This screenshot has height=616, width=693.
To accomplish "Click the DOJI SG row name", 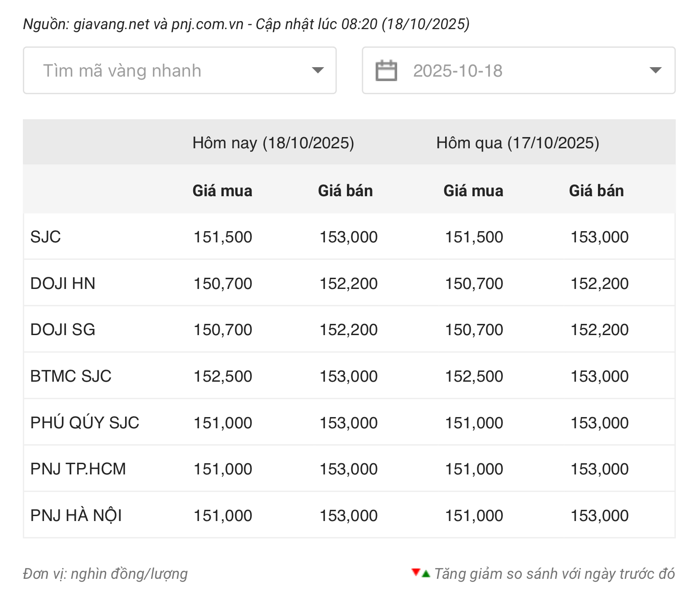I will click(x=62, y=330).
